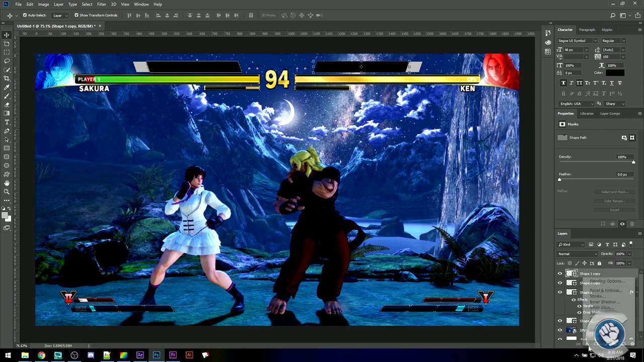Toggle Strikethrough in Character panel

(620, 82)
